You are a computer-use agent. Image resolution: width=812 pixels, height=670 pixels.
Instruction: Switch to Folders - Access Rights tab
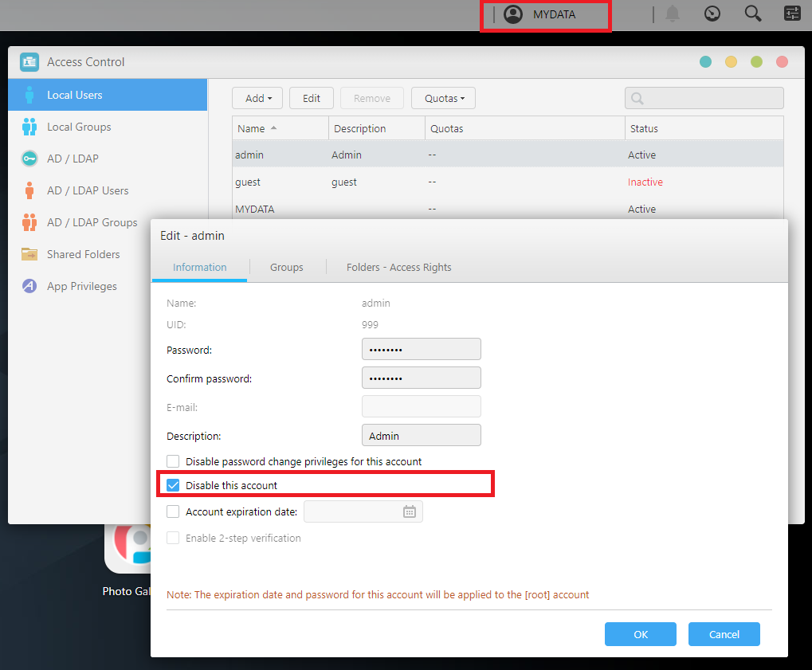point(398,267)
